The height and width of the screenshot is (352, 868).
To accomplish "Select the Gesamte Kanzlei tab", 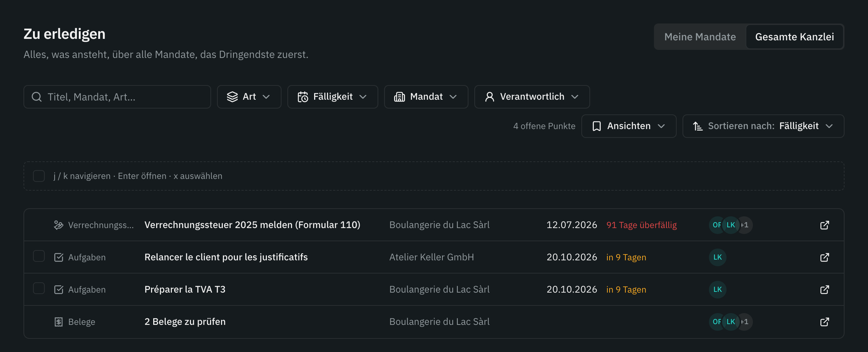I will pyautogui.click(x=795, y=37).
